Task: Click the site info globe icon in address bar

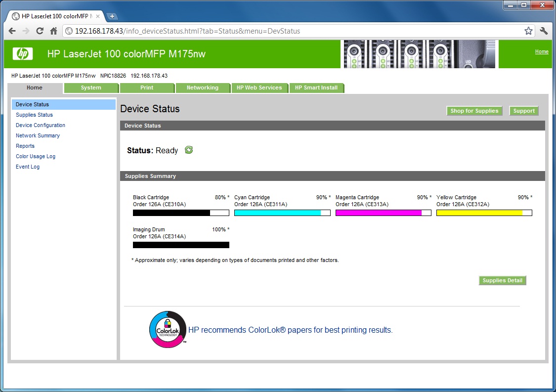Action: click(x=69, y=31)
